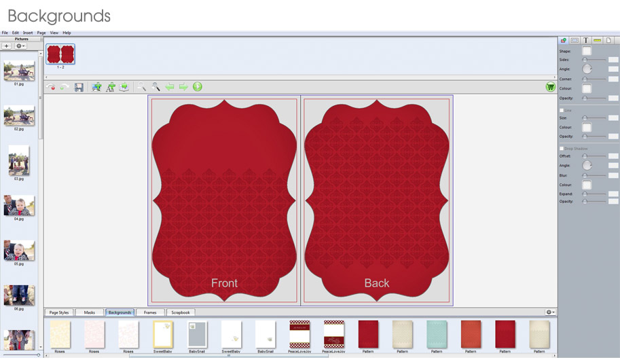Open the File menu

pos(5,33)
